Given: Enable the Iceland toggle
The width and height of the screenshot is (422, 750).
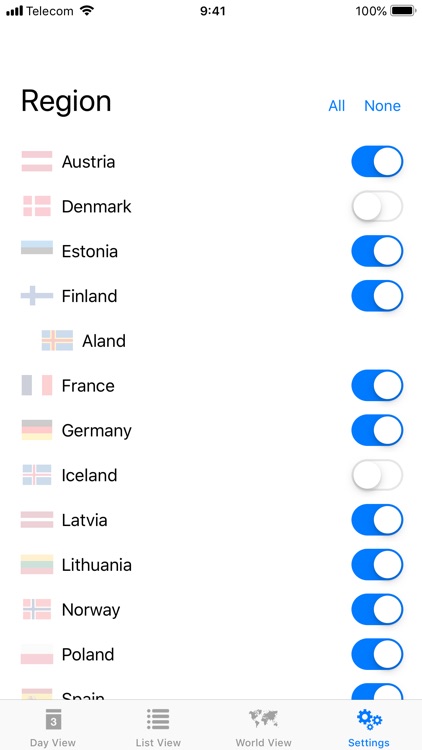Looking at the screenshot, I should click(x=377, y=475).
